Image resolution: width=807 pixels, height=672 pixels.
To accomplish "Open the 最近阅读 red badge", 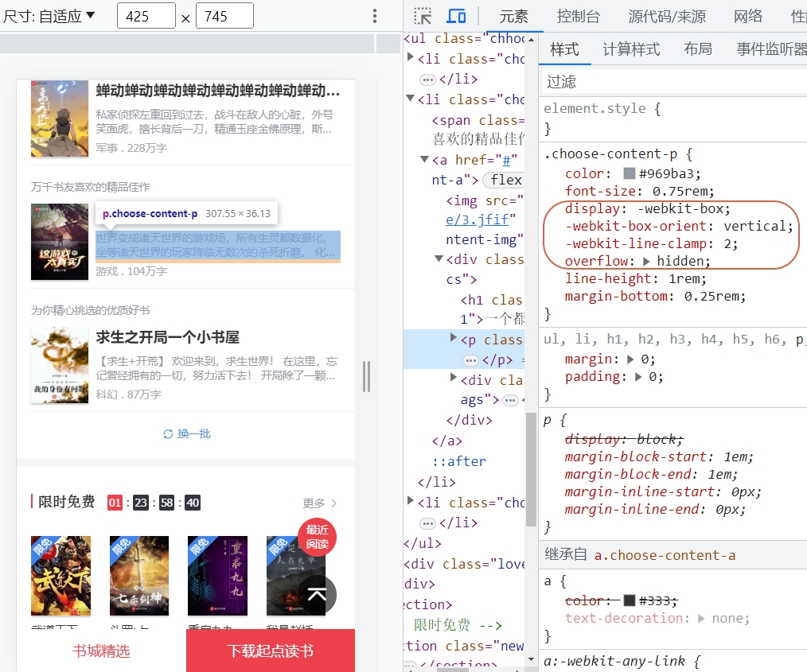I will 317,537.
